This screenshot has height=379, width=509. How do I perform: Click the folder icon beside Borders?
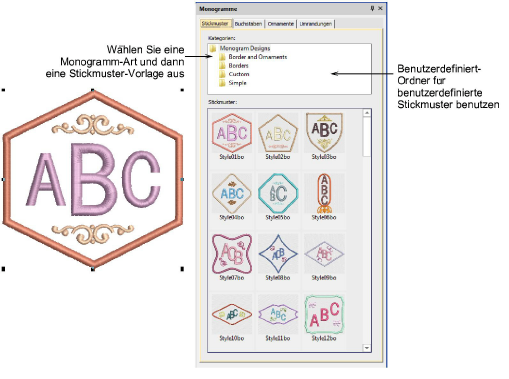(222, 66)
